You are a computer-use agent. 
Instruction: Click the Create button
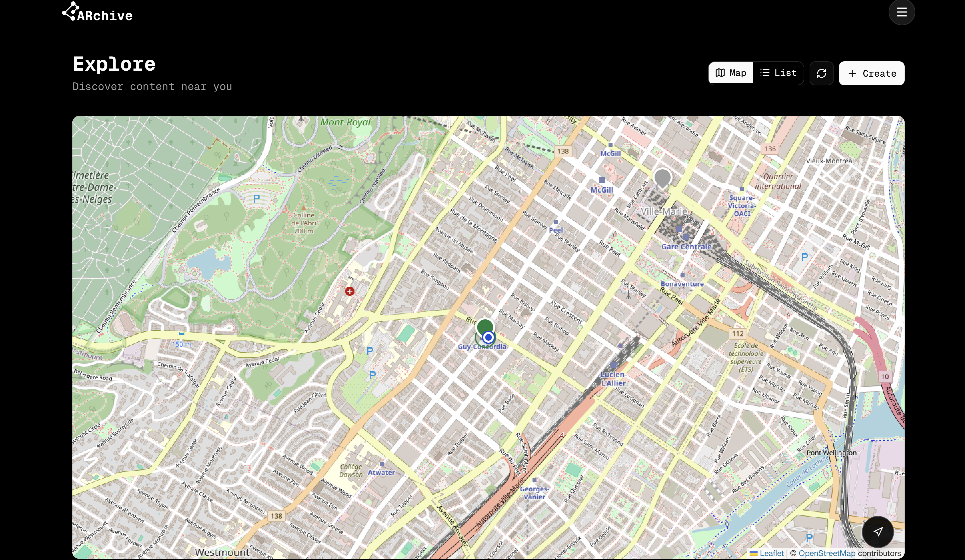tap(871, 73)
